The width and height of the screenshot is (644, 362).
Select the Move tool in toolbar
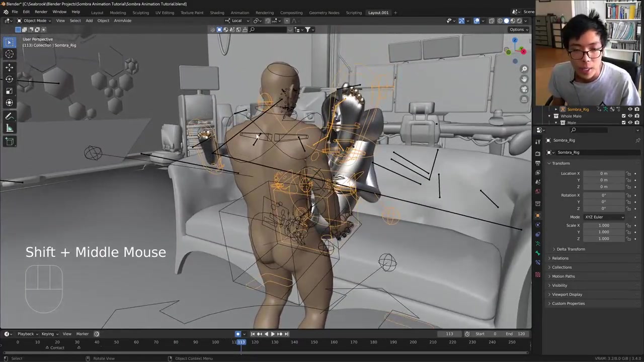9,67
